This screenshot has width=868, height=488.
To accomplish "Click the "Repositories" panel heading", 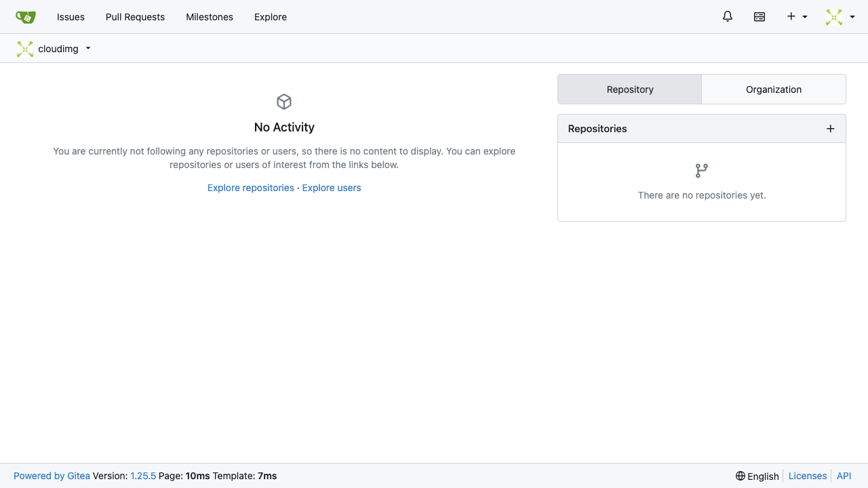I will click(x=597, y=129).
